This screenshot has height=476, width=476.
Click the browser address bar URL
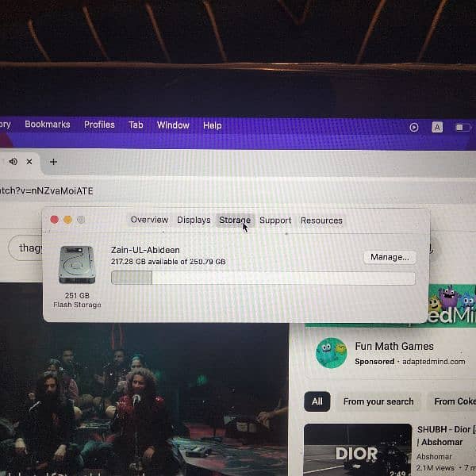click(47, 191)
